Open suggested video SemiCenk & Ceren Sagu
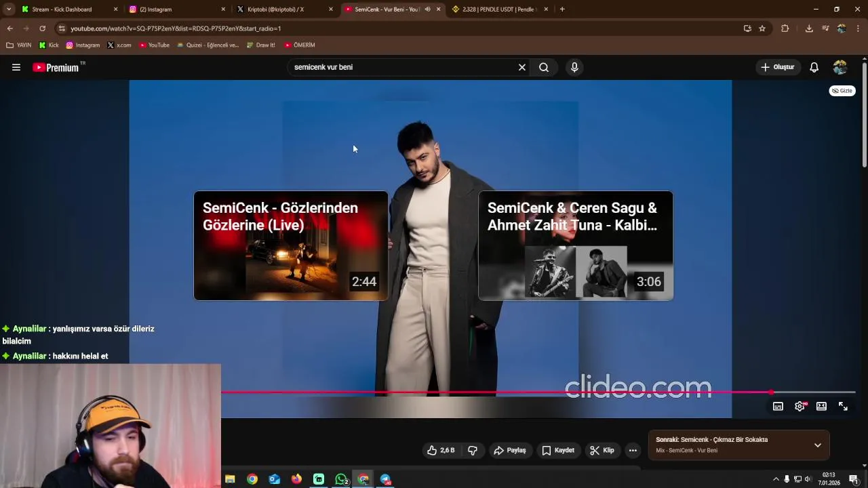The height and width of the screenshot is (488, 868). pyautogui.click(x=576, y=245)
